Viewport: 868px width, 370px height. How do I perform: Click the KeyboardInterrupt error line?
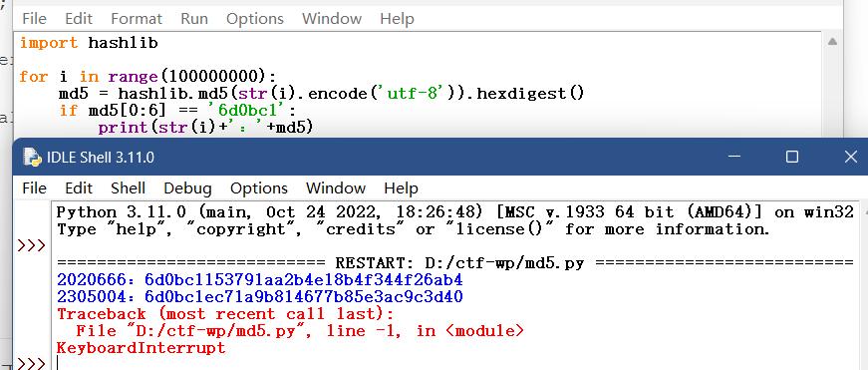coord(142,348)
